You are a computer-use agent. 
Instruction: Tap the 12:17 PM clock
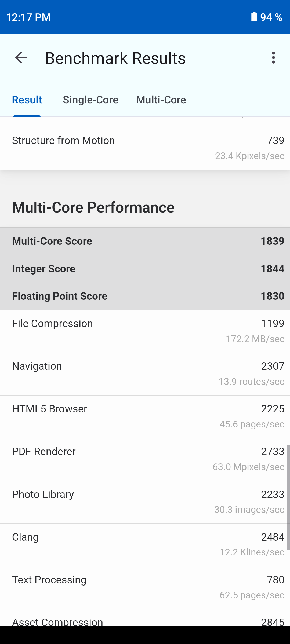click(x=28, y=17)
